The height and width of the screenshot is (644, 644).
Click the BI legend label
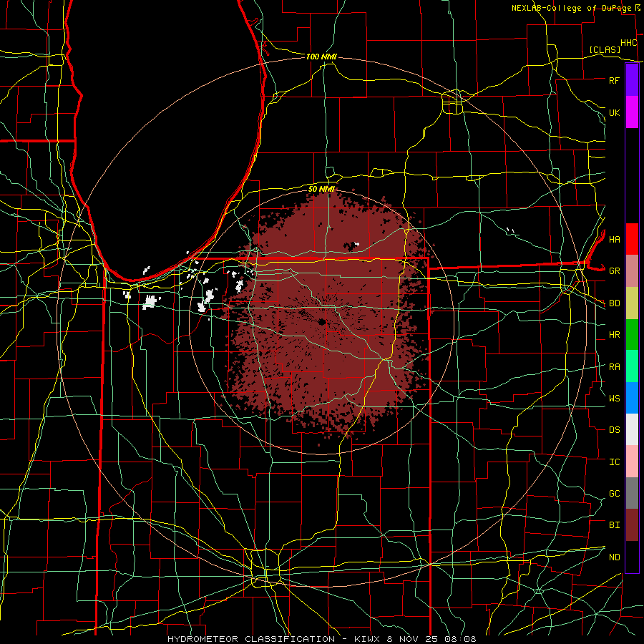614,525
